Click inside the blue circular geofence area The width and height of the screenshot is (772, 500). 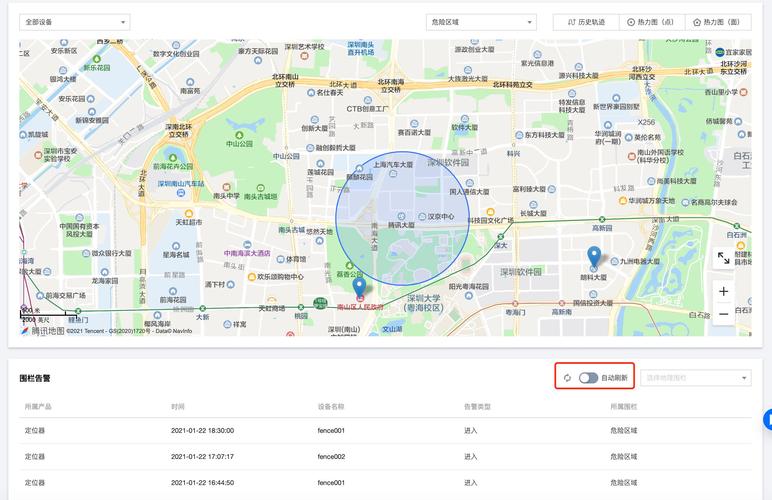coord(402,218)
